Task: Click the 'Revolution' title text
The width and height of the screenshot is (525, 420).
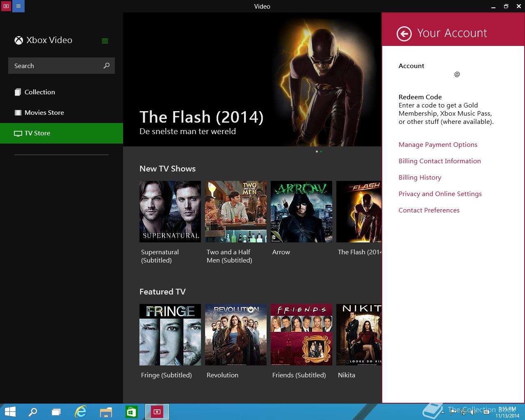Action: point(222,375)
